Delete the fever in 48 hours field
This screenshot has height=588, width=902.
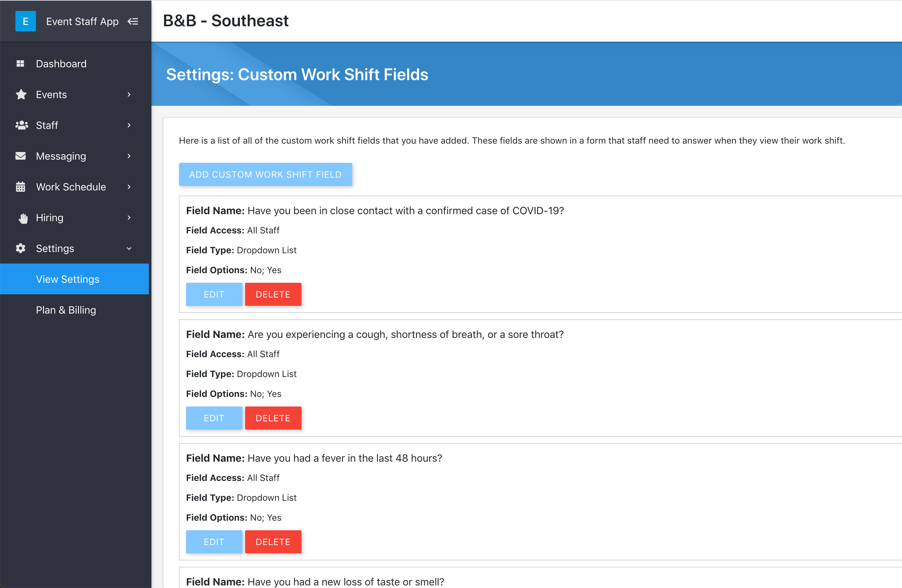[273, 542]
